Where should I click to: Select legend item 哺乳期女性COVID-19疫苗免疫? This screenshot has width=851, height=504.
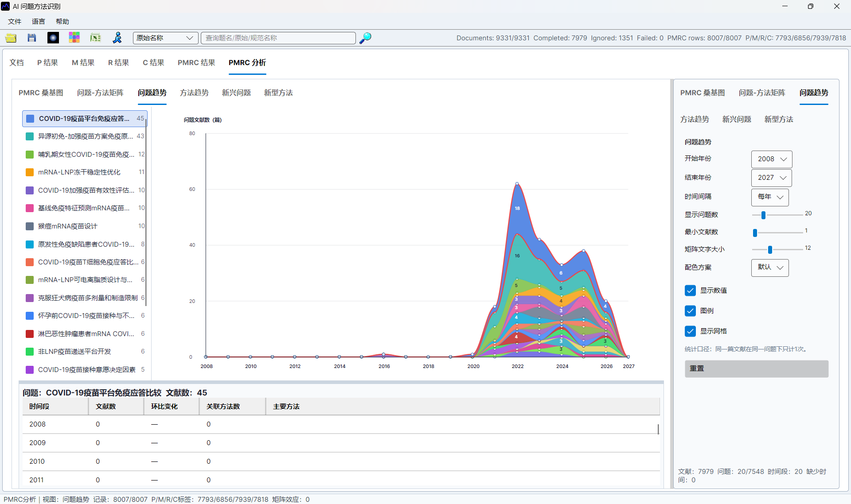click(85, 155)
